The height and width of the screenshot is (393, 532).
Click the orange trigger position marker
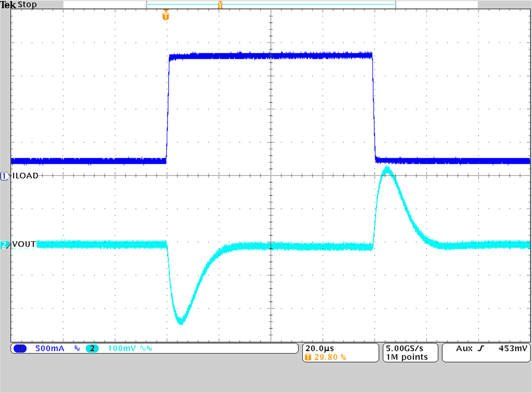click(x=166, y=16)
